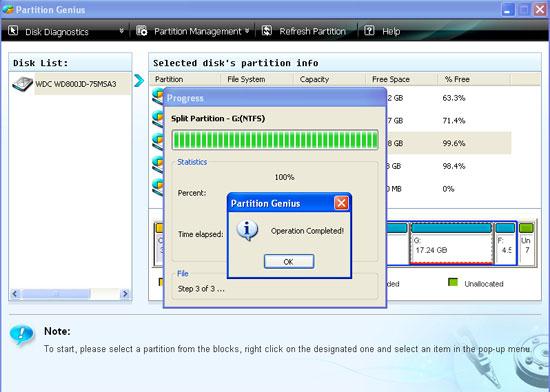
Task: Expand the Partition Management dropdown arrow
Action: (x=247, y=31)
